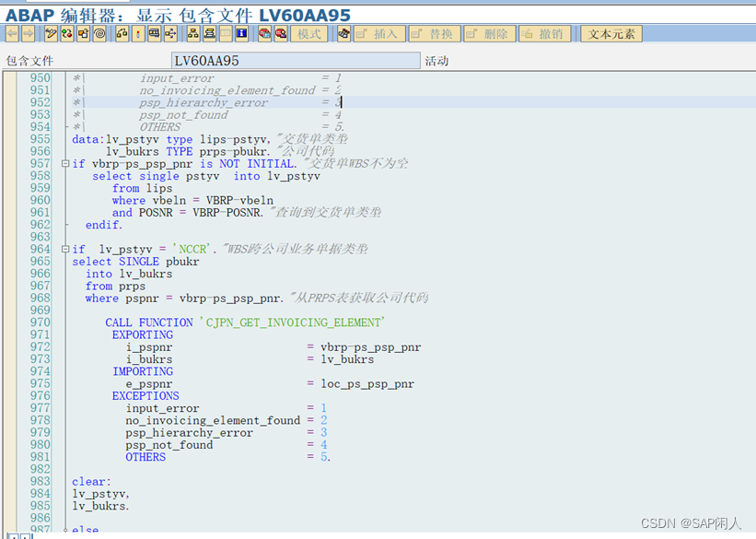Click the 删除 (Delete) button
756x539 pixels.
tap(489, 34)
